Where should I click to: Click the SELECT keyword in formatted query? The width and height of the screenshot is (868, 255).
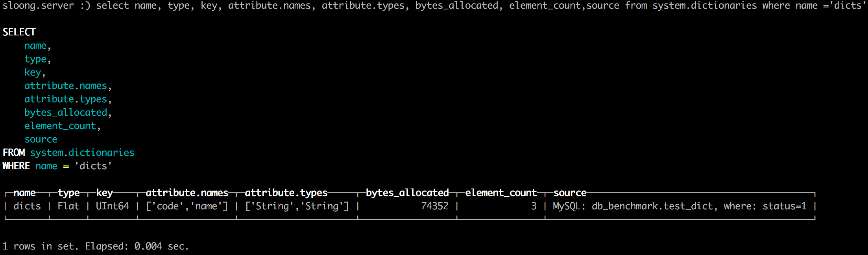[19, 32]
